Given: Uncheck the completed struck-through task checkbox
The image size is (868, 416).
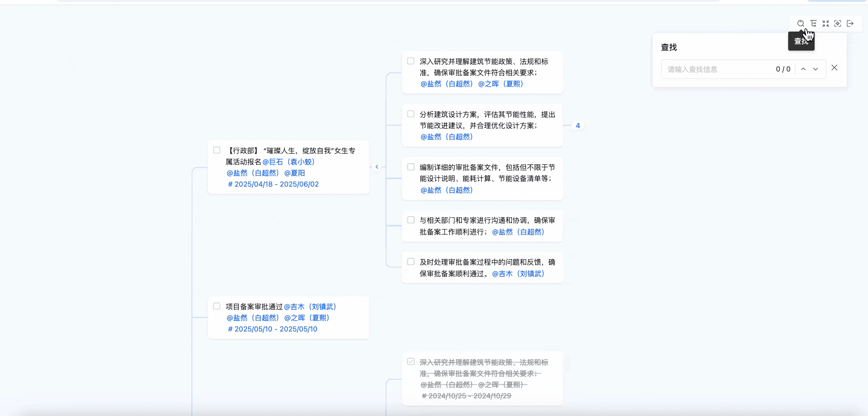Looking at the screenshot, I should (x=411, y=361).
